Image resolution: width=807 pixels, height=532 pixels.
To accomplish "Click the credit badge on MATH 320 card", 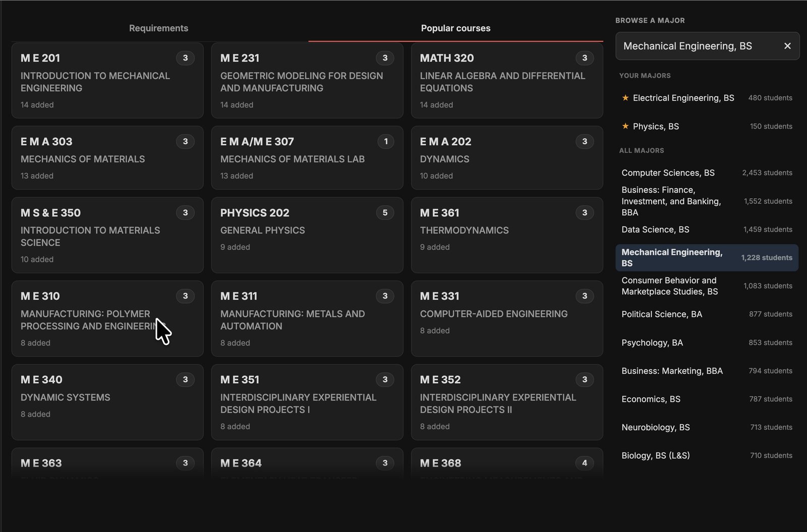I will point(585,58).
